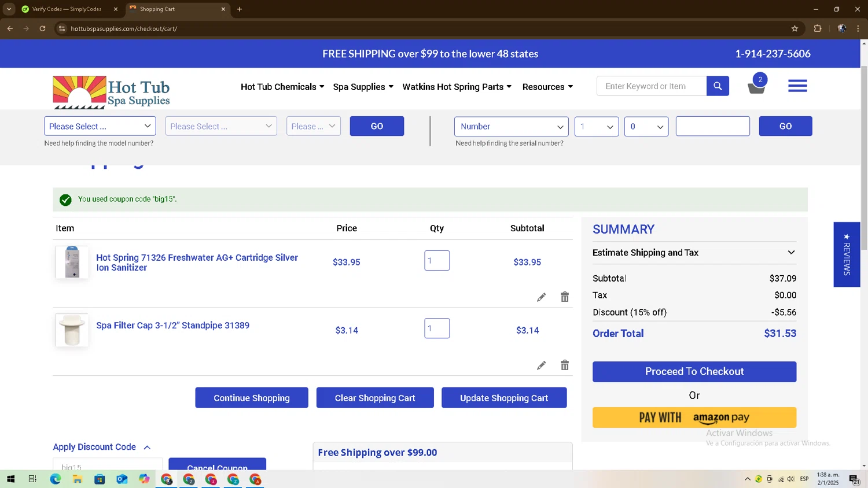Open the notification center icon
Viewport: 868px width, 488px height.
pyautogui.click(x=854, y=479)
